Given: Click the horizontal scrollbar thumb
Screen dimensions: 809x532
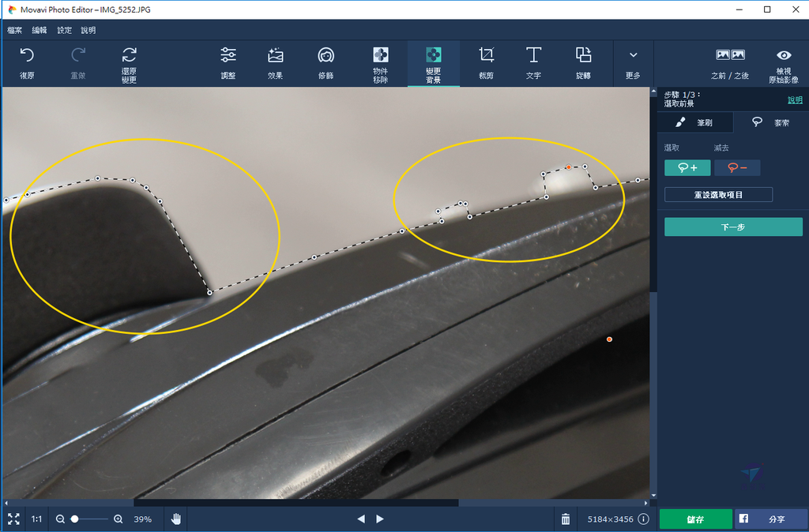Looking at the screenshot, I should 296,503.
